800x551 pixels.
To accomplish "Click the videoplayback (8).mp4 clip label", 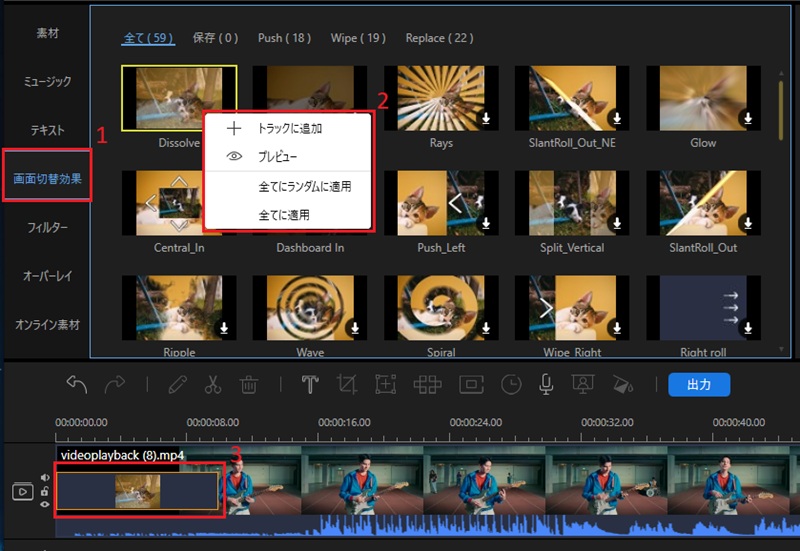I will tap(122, 455).
